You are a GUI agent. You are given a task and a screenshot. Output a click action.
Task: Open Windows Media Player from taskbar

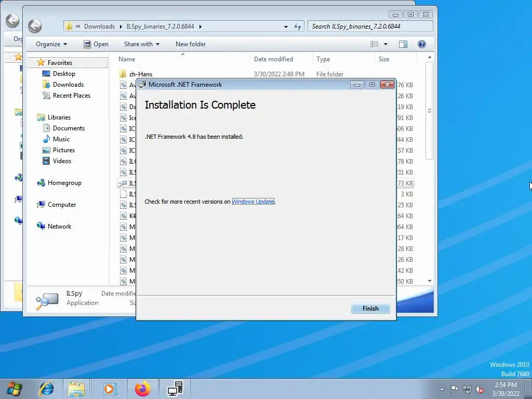(x=109, y=389)
